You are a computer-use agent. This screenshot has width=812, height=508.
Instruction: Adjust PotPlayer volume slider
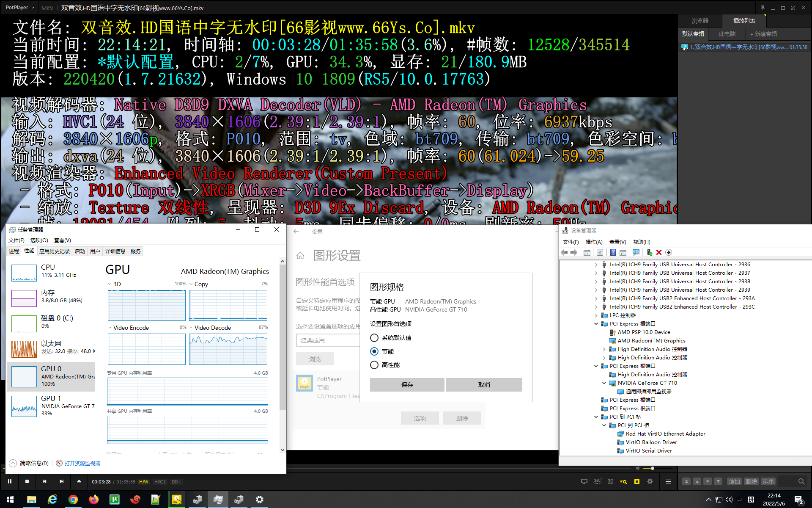(657, 468)
